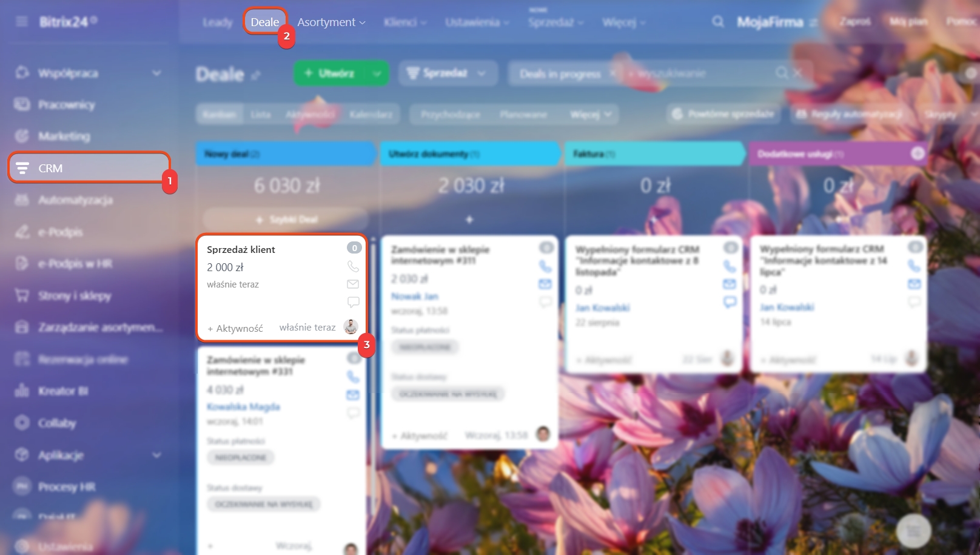Click the email icon on Sprzedaż klient card
Screen dimensions: 980x555
coord(353,284)
